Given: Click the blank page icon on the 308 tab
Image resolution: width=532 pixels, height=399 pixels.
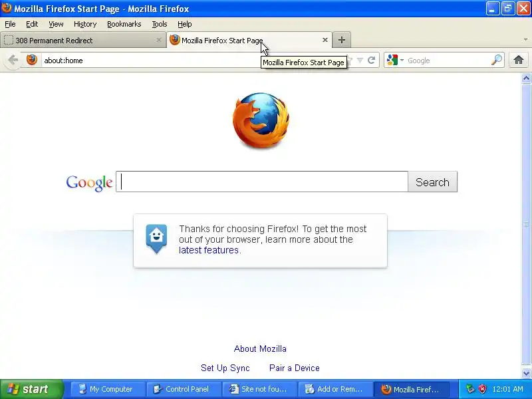Looking at the screenshot, I should (9, 41).
